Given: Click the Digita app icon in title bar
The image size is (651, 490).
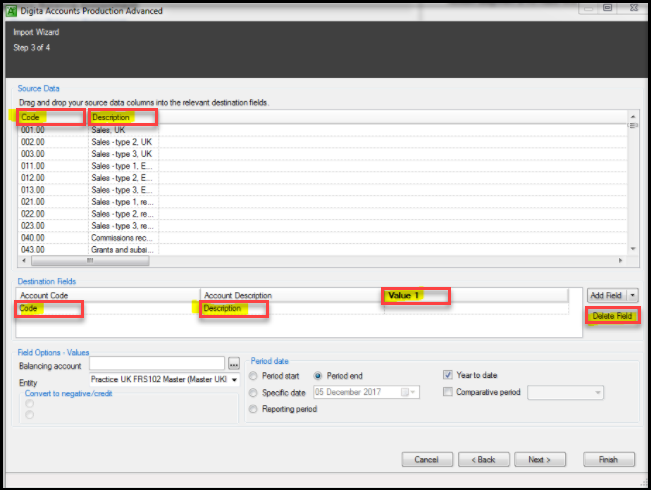Looking at the screenshot, I should point(11,10).
